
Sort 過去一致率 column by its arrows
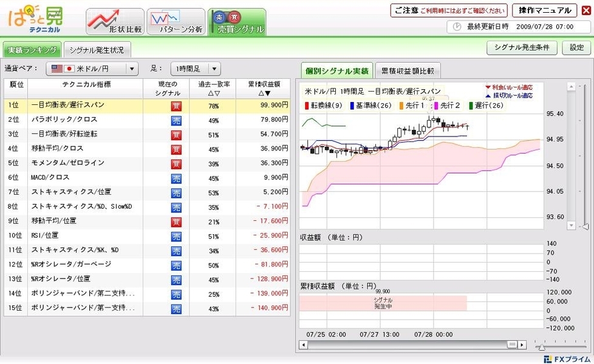(214, 93)
